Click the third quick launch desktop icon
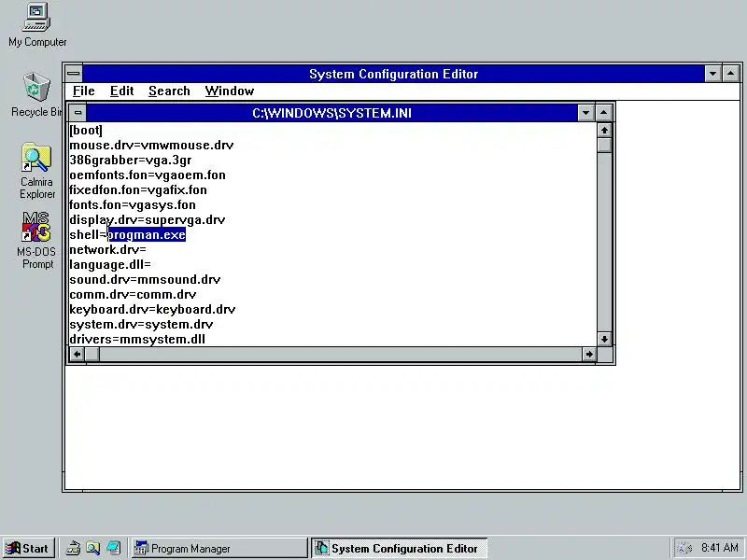The width and height of the screenshot is (747, 560). click(113, 548)
